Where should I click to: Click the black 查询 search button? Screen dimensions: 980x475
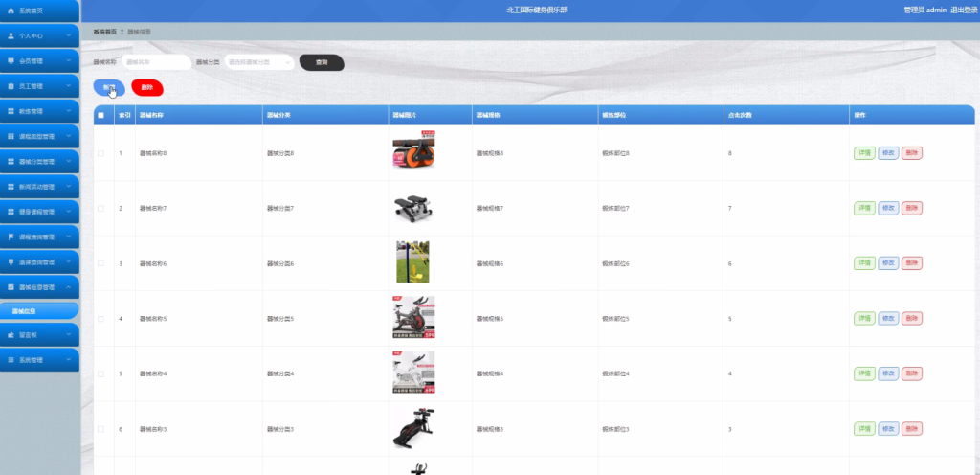pyautogui.click(x=322, y=62)
